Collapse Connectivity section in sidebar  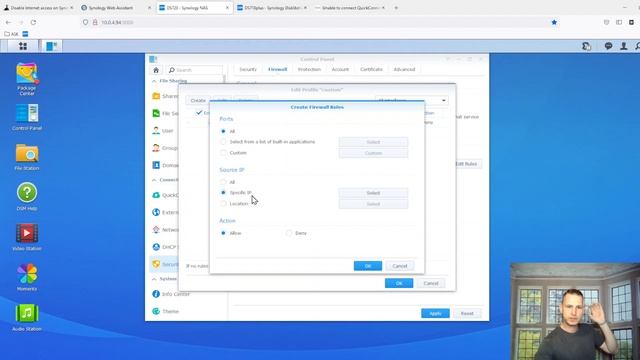[x=154, y=180]
